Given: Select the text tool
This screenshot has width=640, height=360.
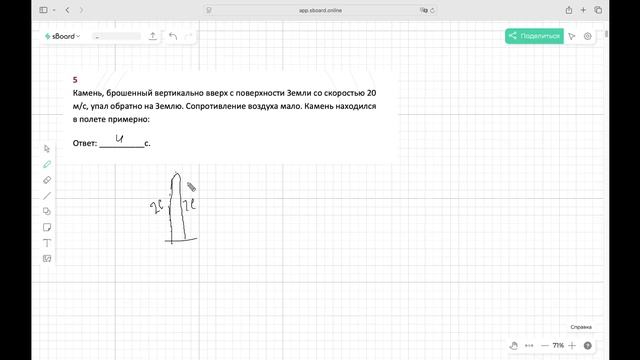Looking at the screenshot, I should [47, 243].
